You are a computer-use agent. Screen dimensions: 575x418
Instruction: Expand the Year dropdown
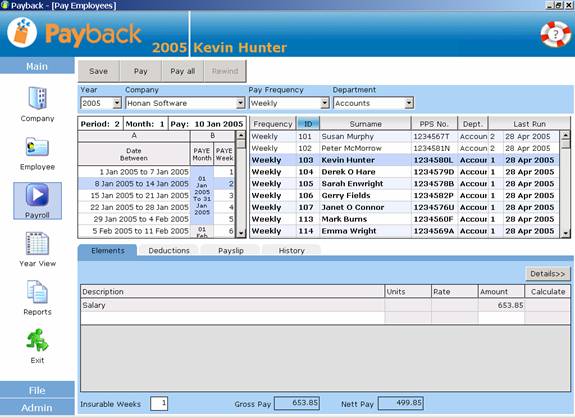(117, 103)
